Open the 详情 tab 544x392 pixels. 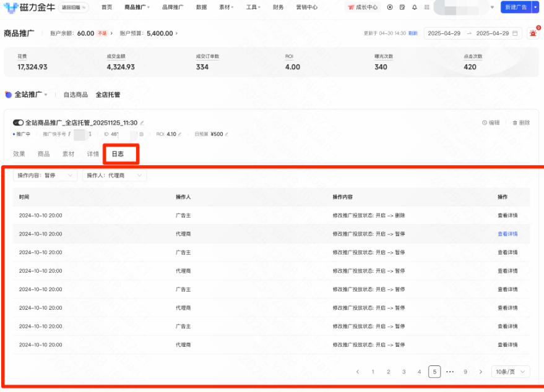tap(93, 154)
